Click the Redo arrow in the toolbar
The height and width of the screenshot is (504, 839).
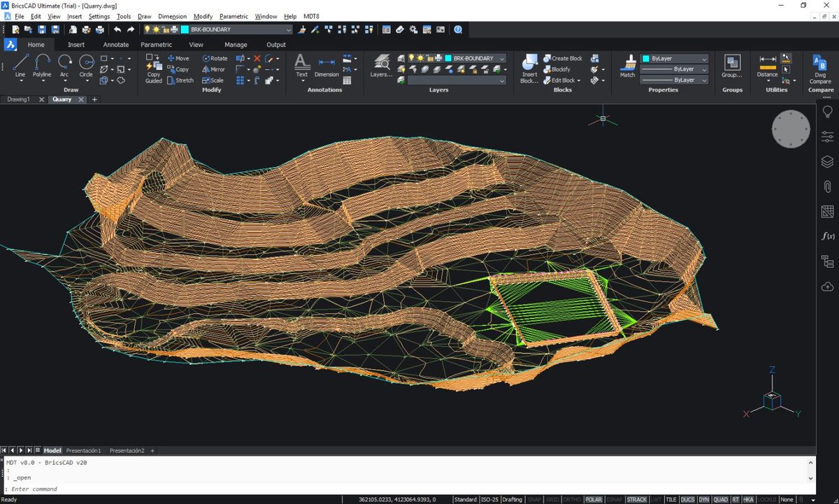pos(131,29)
